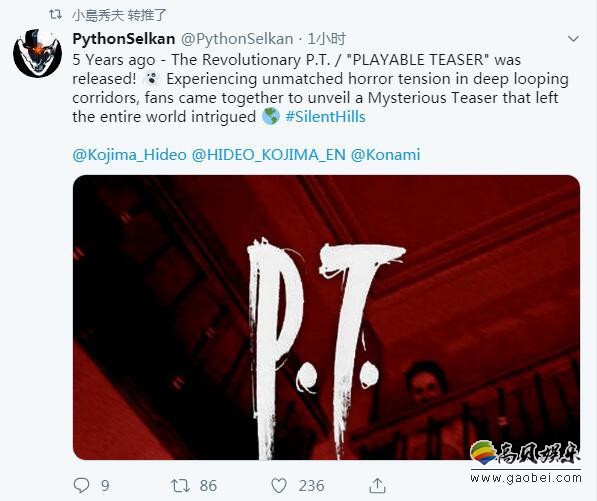This screenshot has height=501, width=597.
Task: Open the @Konami mention
Action: (x=385, y=155)
